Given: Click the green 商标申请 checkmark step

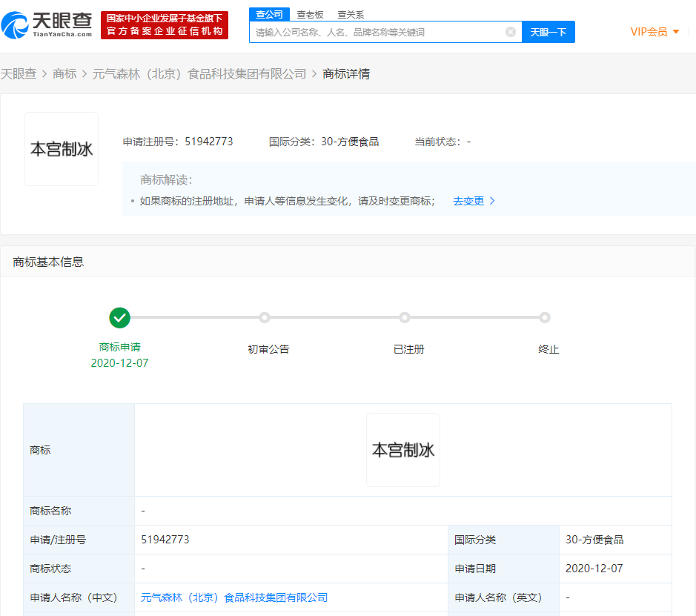Looking at the screenshot, I should tap(120, 318).
